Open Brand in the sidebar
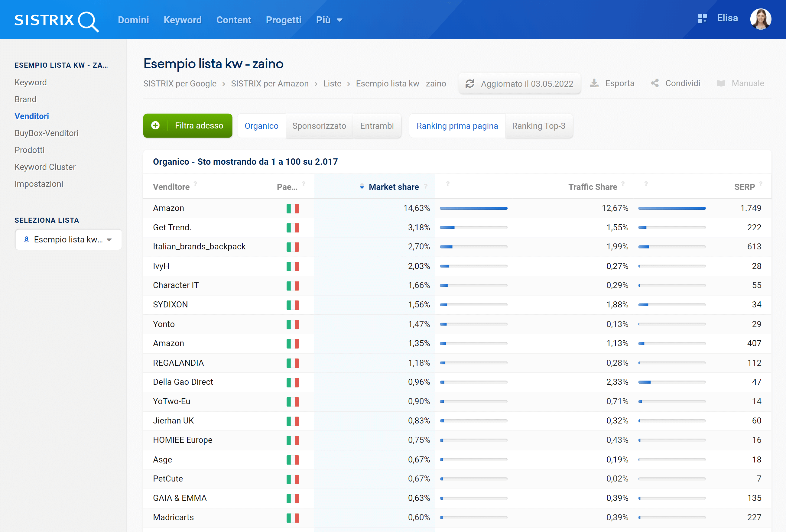786x532 pixels. pos(25,99)
